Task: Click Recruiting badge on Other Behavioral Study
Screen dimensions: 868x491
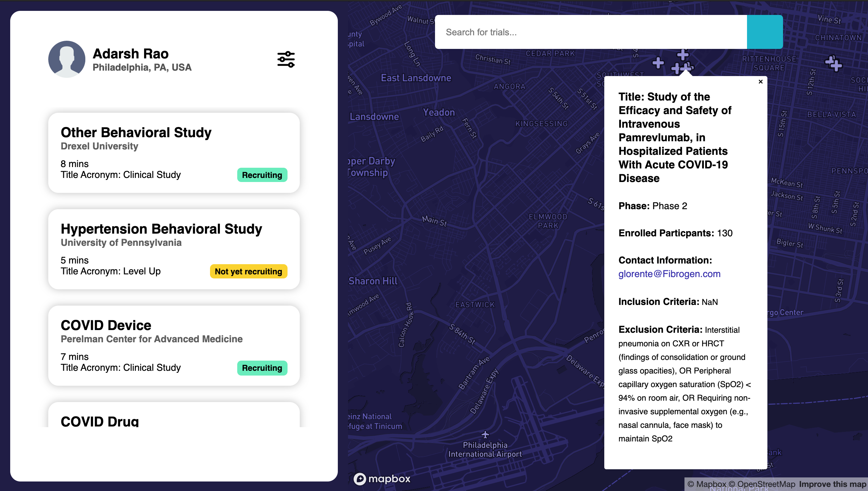Action: pos(262,175)
